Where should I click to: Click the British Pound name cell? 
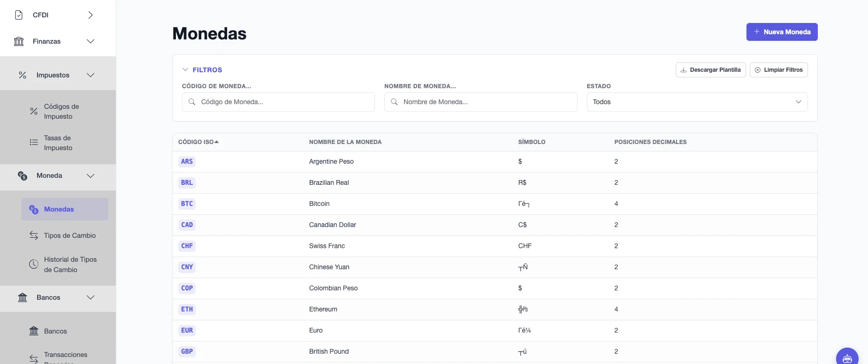point(329,351)
